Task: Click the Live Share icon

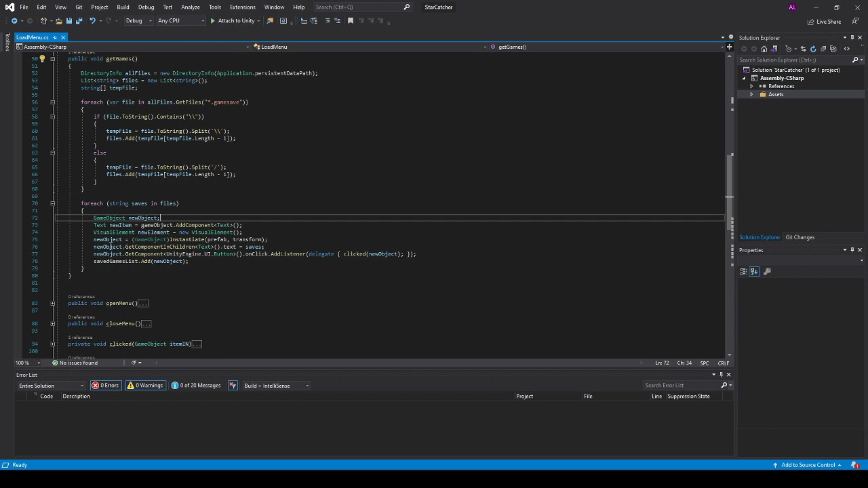Action: pyautogui.click(x=812, y=22)
